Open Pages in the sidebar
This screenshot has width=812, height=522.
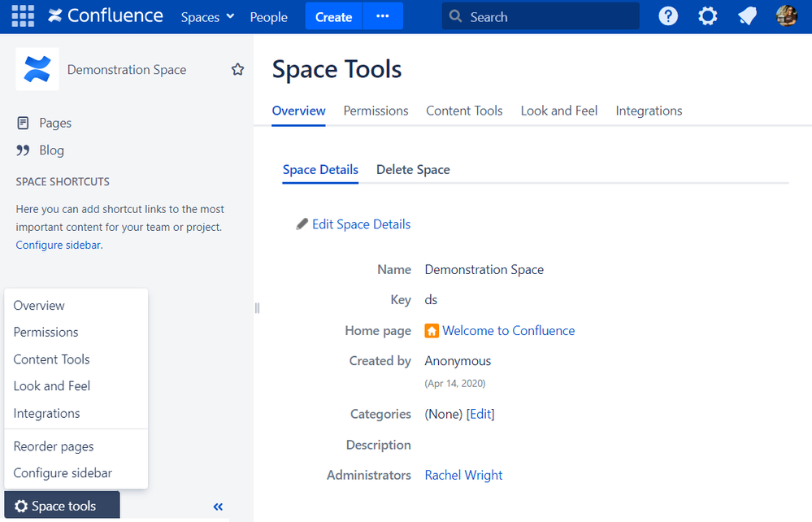tap(55, 123)
